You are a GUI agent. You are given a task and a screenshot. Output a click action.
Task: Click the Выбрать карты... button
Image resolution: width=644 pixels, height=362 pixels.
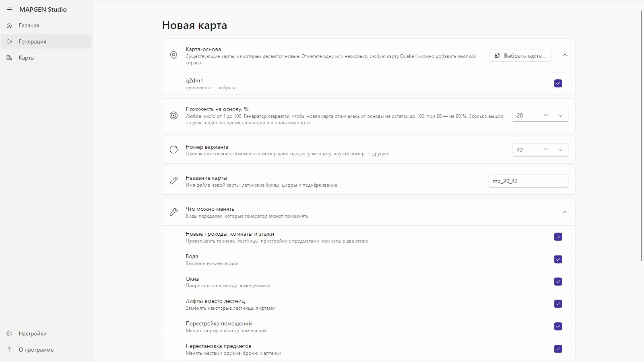point(520,56)
